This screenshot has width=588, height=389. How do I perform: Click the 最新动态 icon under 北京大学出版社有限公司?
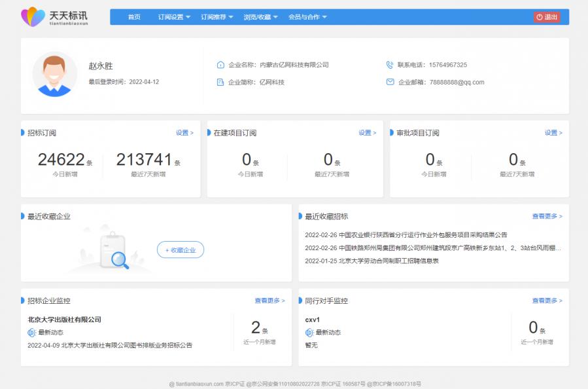[31, 333]
